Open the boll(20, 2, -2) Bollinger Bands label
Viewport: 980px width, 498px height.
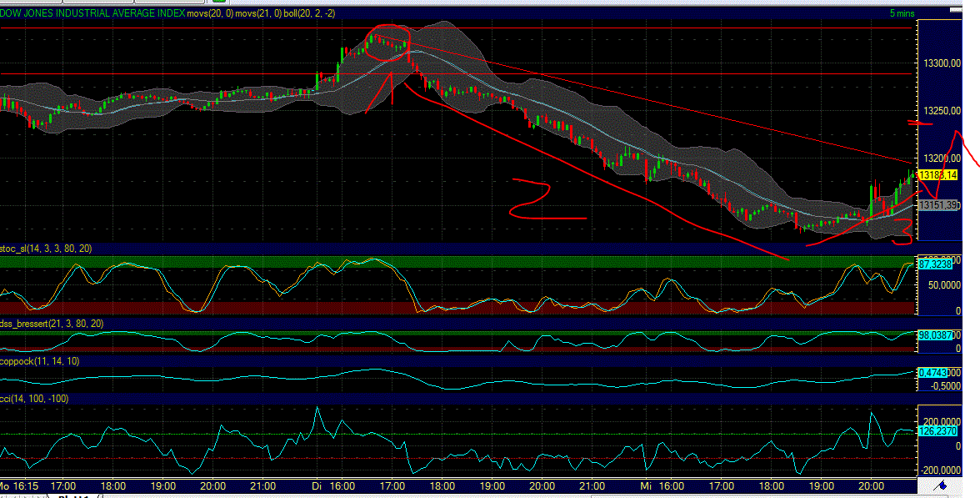coord(310,13)
